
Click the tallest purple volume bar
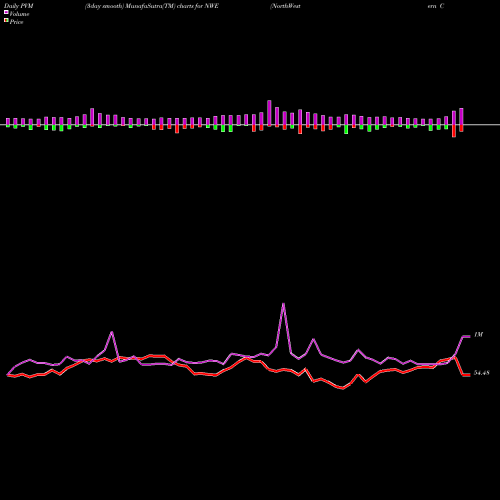(269, 113)
